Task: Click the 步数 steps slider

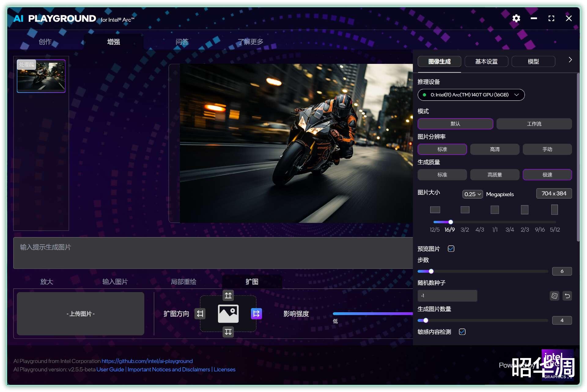Action: tap(483, 271)
